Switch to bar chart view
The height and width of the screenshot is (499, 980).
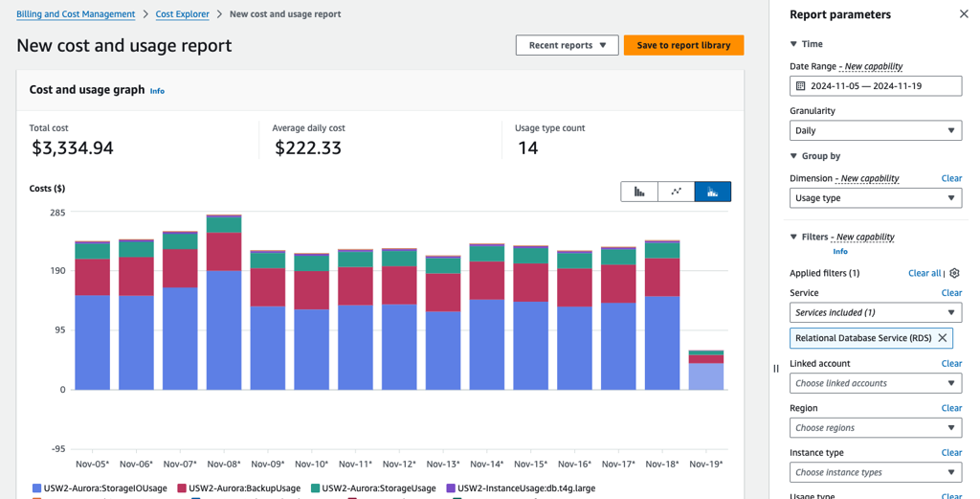[x=639, y=192]
